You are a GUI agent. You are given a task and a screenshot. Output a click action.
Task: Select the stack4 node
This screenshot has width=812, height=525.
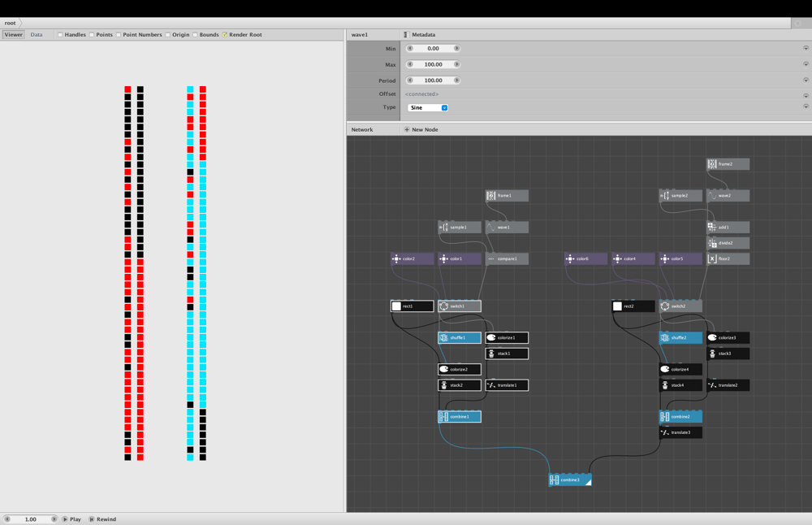click(x=680, y=385)
